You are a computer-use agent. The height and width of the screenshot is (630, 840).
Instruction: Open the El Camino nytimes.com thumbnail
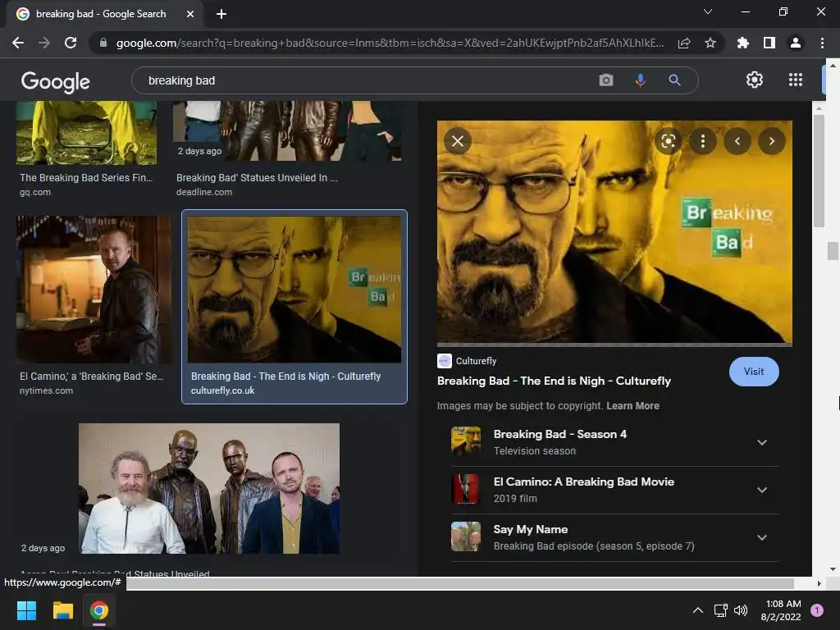94,290
